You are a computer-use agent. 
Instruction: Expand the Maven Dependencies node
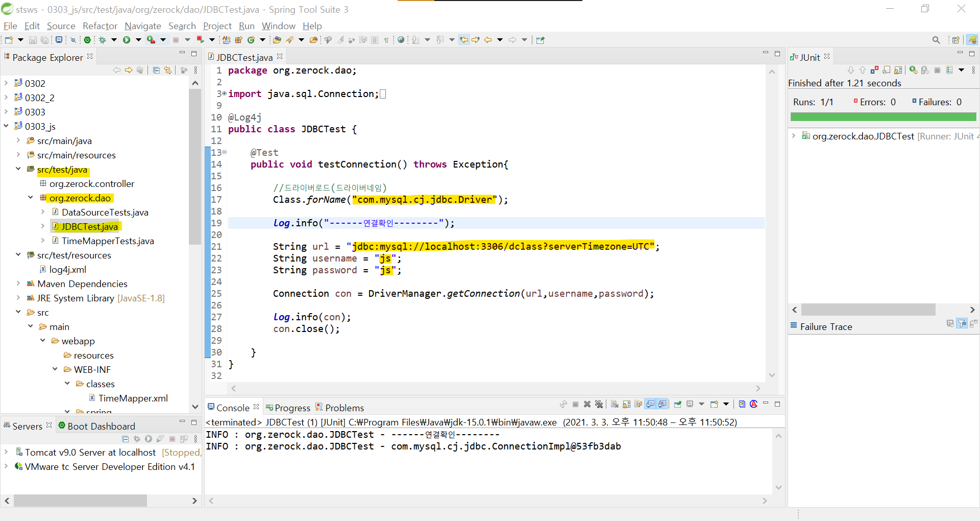[x=17, y=283]
